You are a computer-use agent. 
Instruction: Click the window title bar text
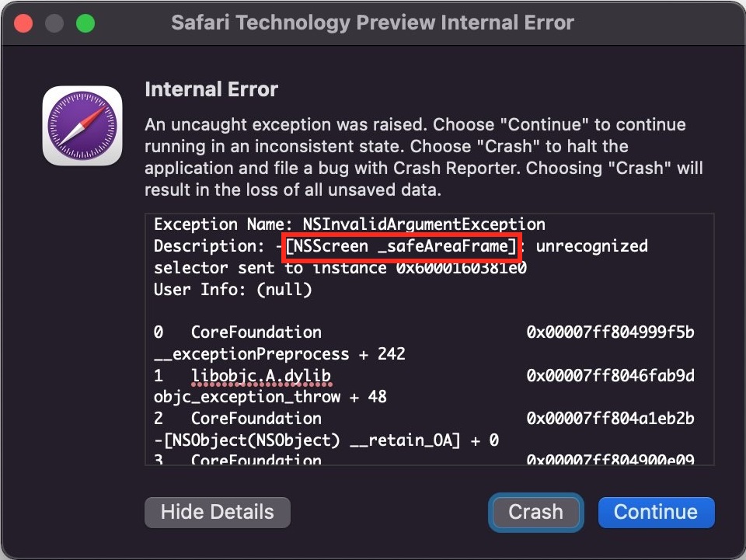372,23
